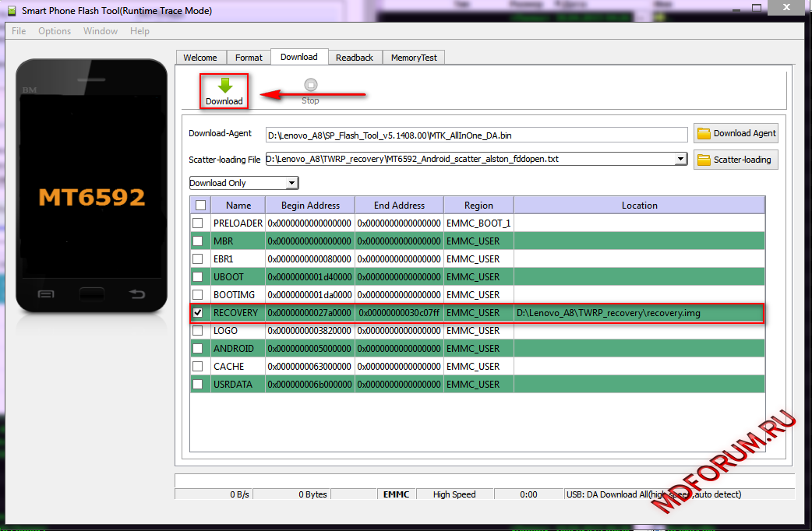Uncheck the RECOVERY partition checkbox
The image size is (812, 531).
point(198,312)
